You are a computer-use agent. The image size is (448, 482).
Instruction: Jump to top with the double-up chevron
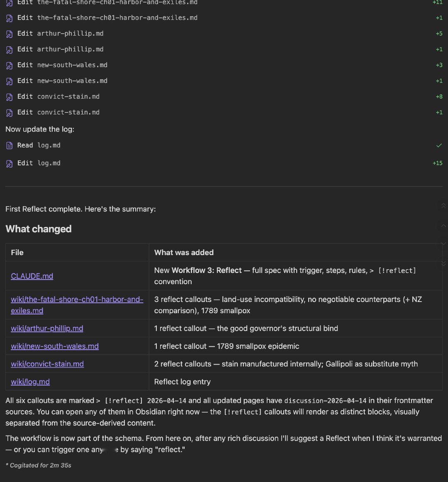point(443,206)
